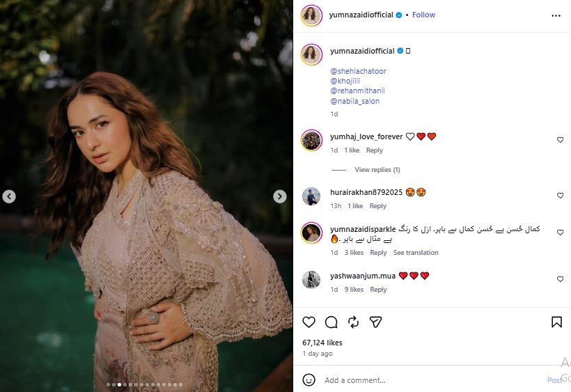Share post via paper plane icon
Screen dimensions: 571x392
pos(375,322)
